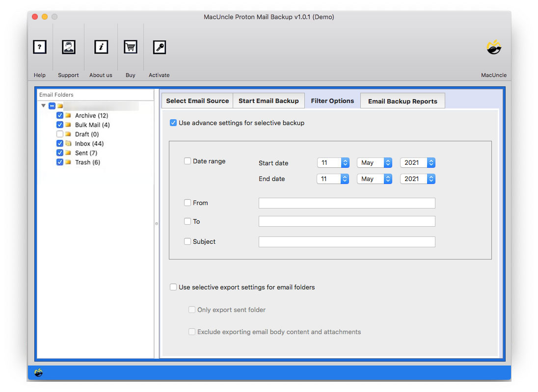Click the Email Folders panel header
This screenshot has width=538, height=392.
pyautogui.click(x=95, y=95)
